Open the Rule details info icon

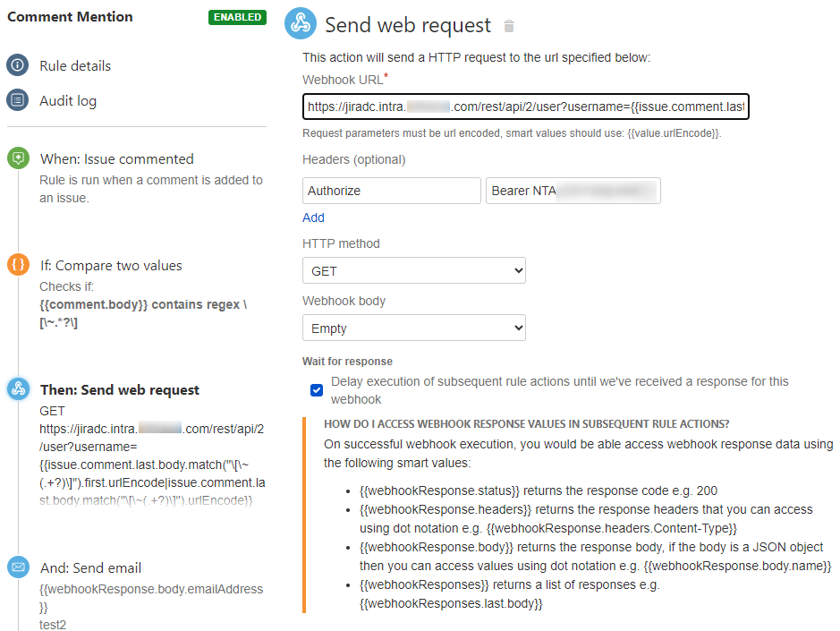18,64
